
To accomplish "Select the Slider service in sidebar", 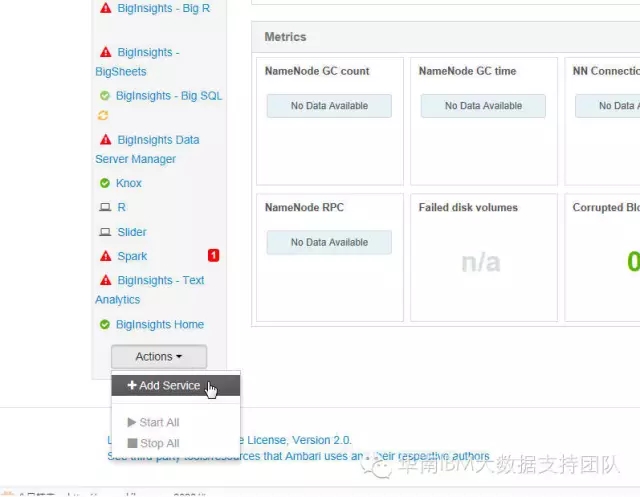I will (132, 232).
